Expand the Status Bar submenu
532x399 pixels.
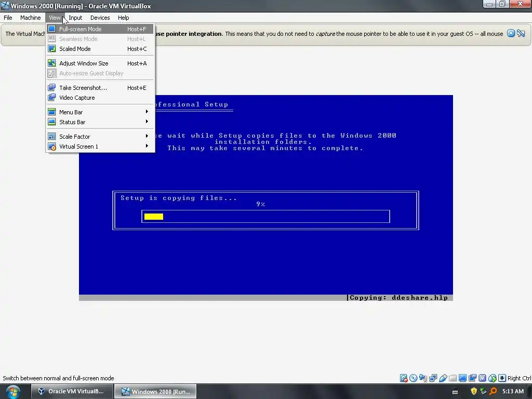click(x=100, y=122)
